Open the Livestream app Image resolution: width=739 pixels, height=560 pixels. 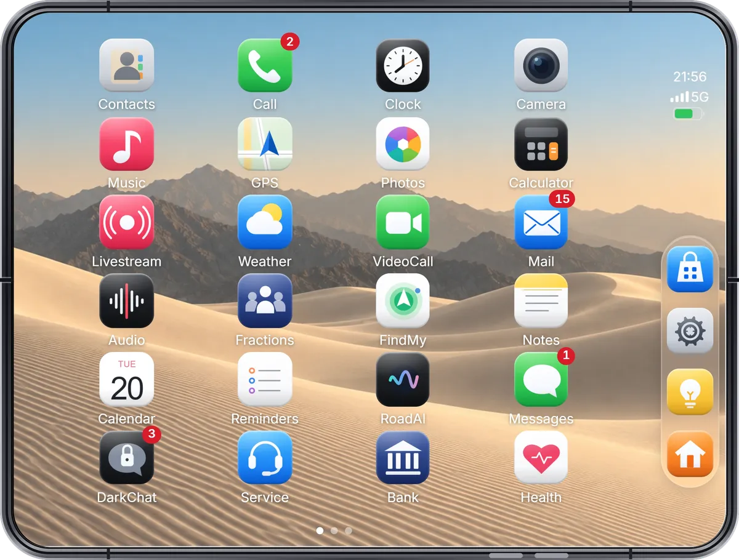(x=126, y=223)
